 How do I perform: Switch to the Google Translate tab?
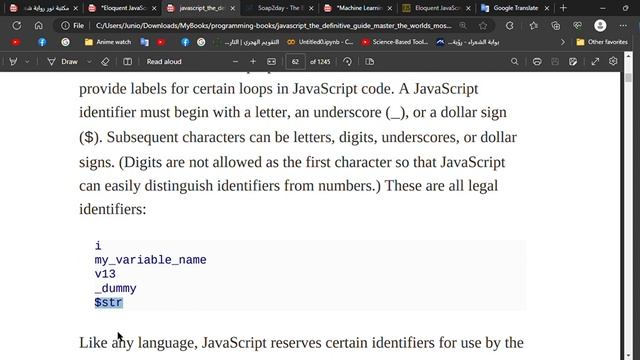point(515,8)
